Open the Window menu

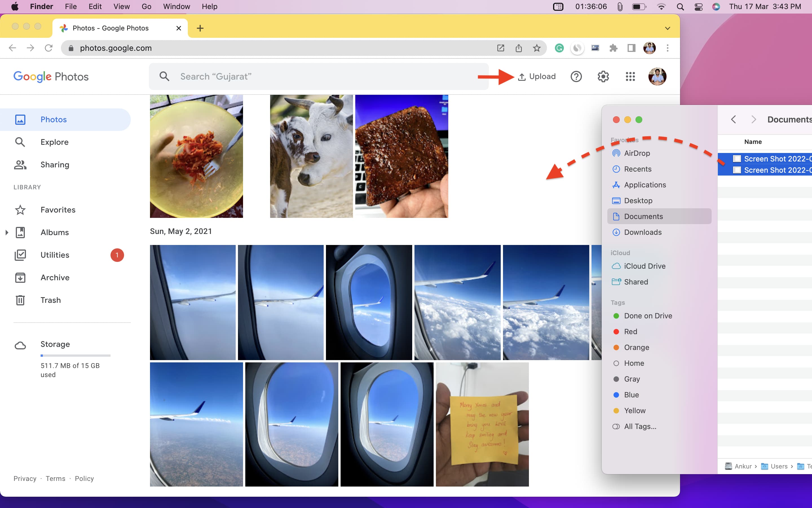(x=176, y=6)
